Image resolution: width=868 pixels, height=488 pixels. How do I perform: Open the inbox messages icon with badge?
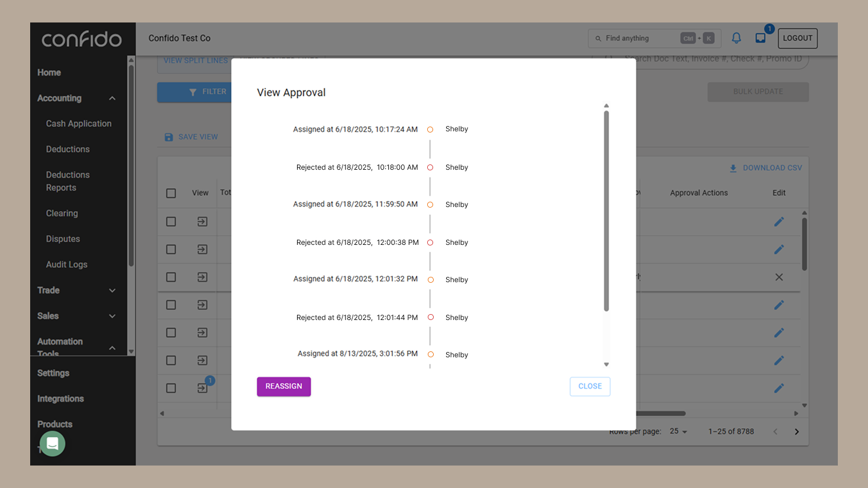coord(761,38)
